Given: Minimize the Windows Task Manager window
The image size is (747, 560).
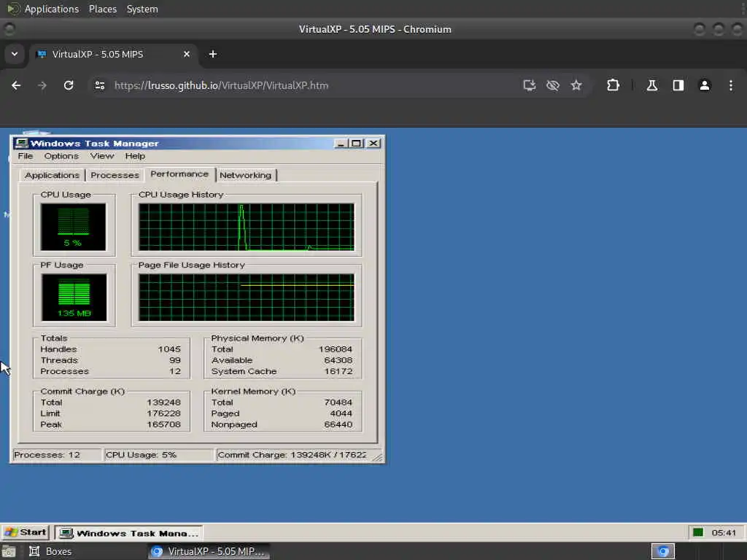Looking at the screenshot, I should tap(341, 144).
